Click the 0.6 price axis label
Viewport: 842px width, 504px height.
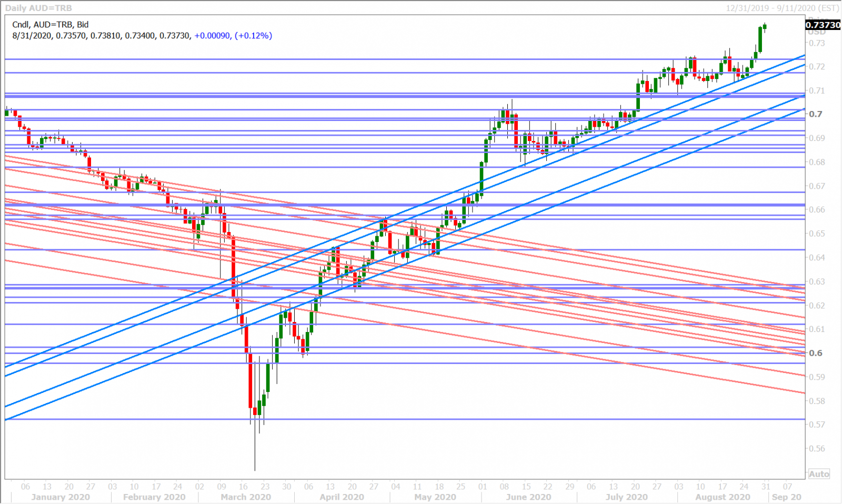(x=816, y=353)
